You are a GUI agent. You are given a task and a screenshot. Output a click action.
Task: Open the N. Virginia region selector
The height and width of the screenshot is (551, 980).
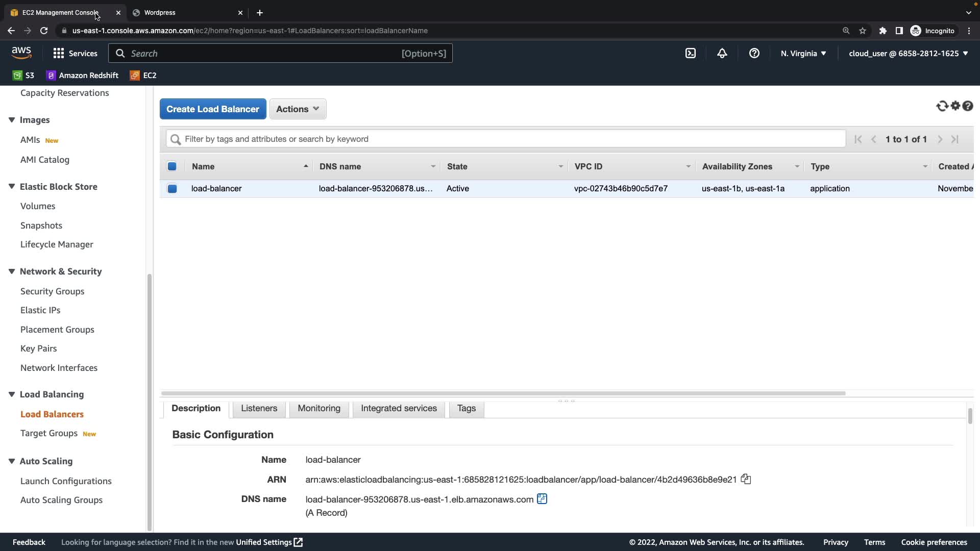(x=803, y=53)
